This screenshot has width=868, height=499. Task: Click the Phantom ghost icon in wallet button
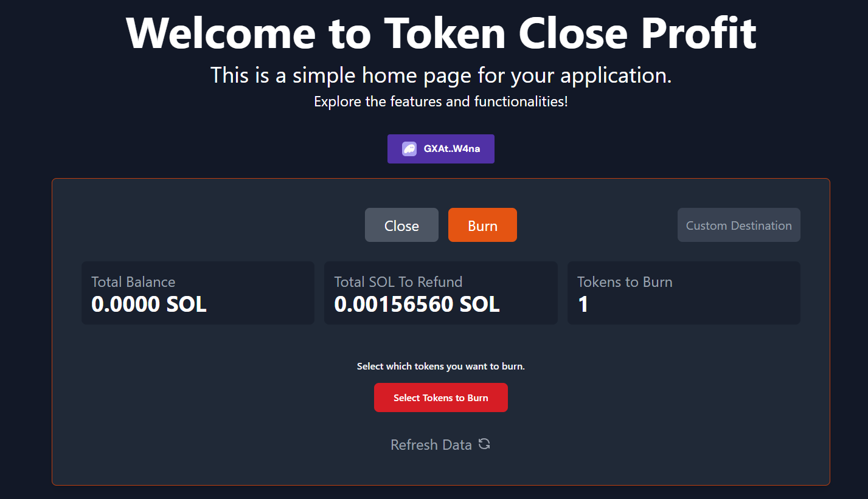(409, 149)
